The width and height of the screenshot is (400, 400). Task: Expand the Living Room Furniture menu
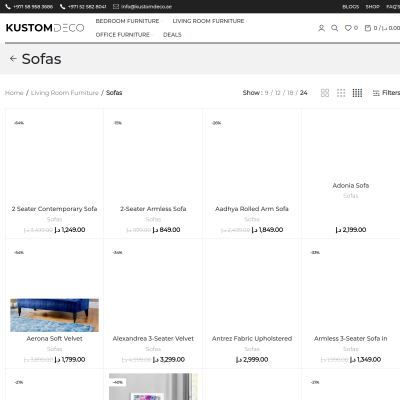[x=210, y=21]
